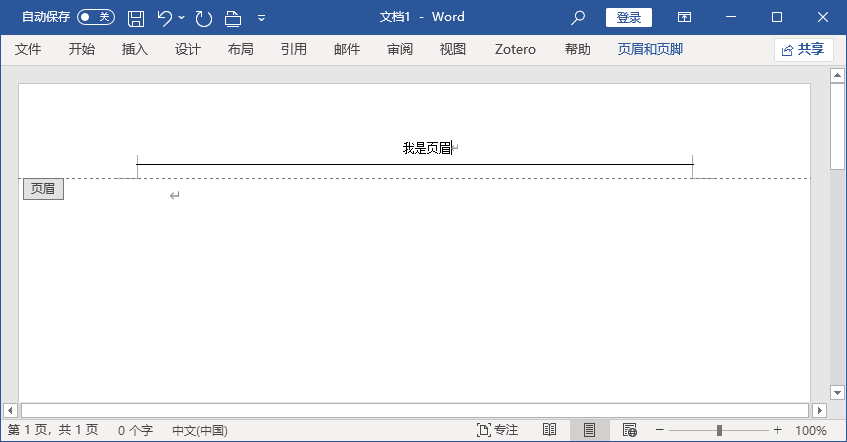Open the zoom dialog via 100%
Screen dimensions: 847x442
(811, 431)
